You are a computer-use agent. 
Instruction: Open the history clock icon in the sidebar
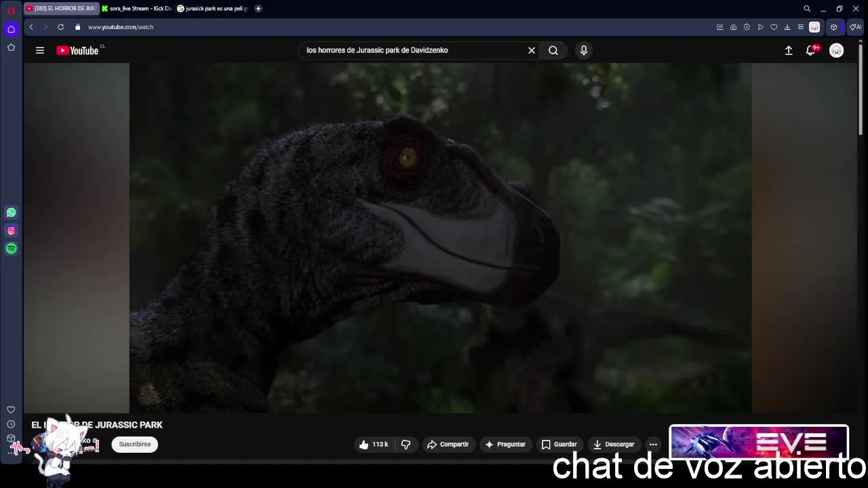pyautogui.click(x=11, y=424)
